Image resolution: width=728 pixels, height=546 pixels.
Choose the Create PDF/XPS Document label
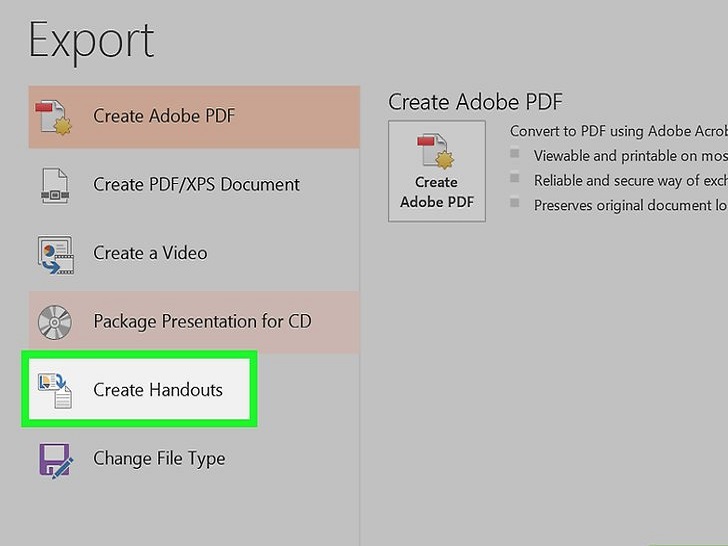(x=196, y=185)
